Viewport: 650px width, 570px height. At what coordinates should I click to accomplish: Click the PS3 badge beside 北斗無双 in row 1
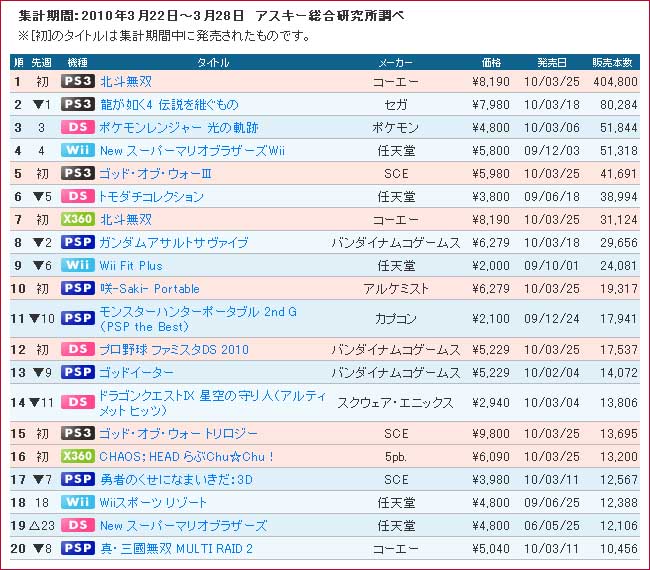(78, 81)
